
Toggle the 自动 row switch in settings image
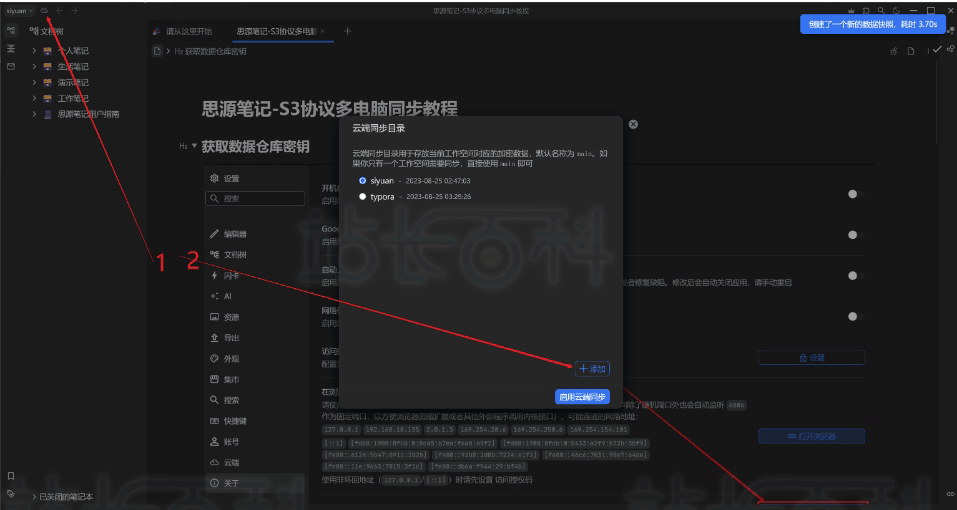pyautogui.click(x=856, y=276)
